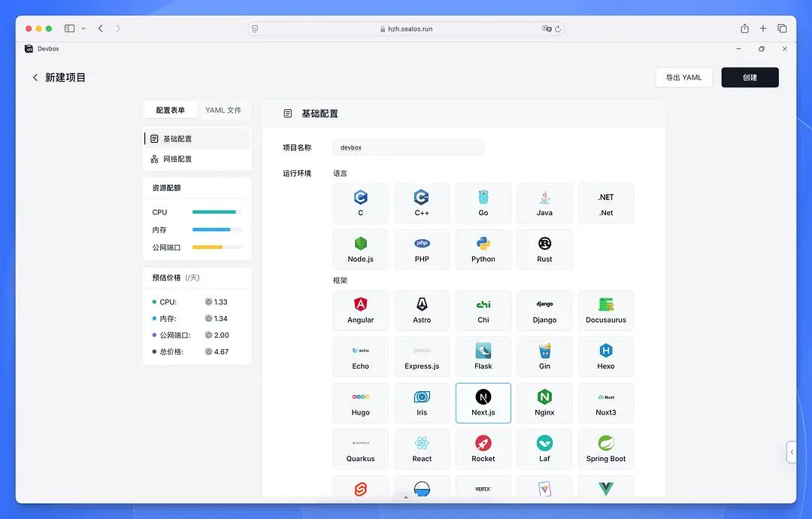This screenshot has width=812, height=519.
Task: Choose the Go runtime card
Action: click(x=483, y=203)
